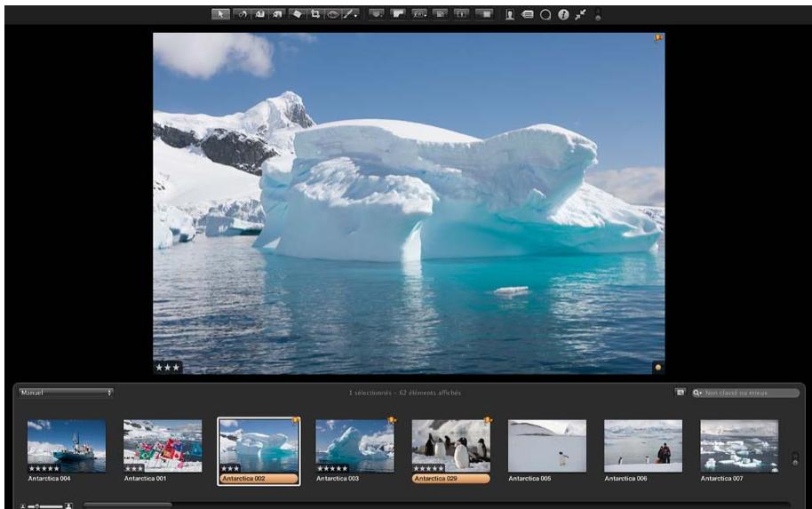Choose the Lift tool
Image resolution: width=812 pixels, height=509 pixels.
click(260, 14)
